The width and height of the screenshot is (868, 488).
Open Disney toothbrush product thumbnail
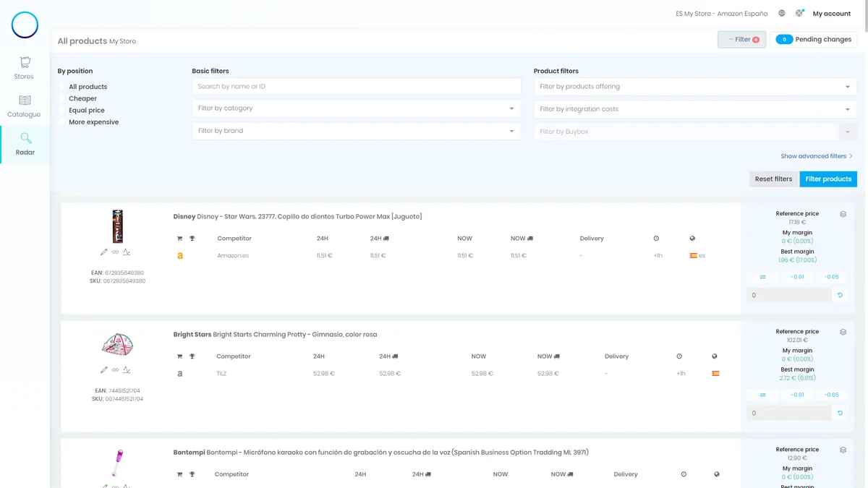[x=117, y=226]
